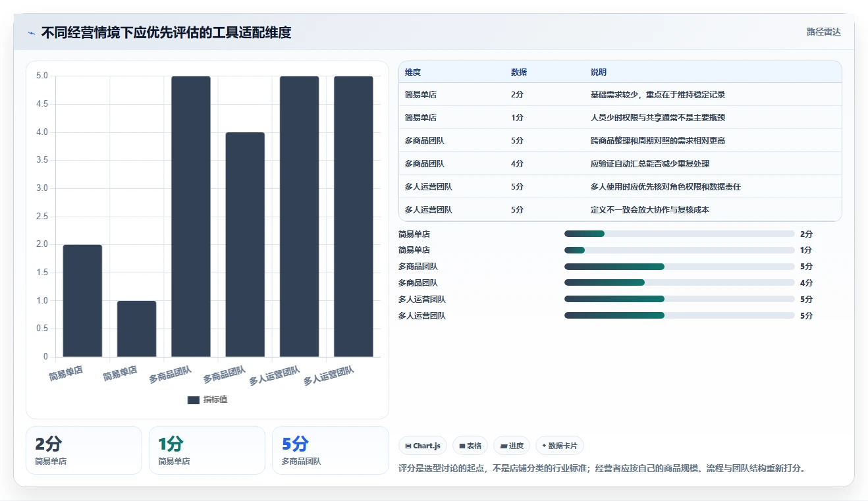868x501 pixels.
Task: Click the chart bar reaching 4.0
Action: (x=245, y=244)
